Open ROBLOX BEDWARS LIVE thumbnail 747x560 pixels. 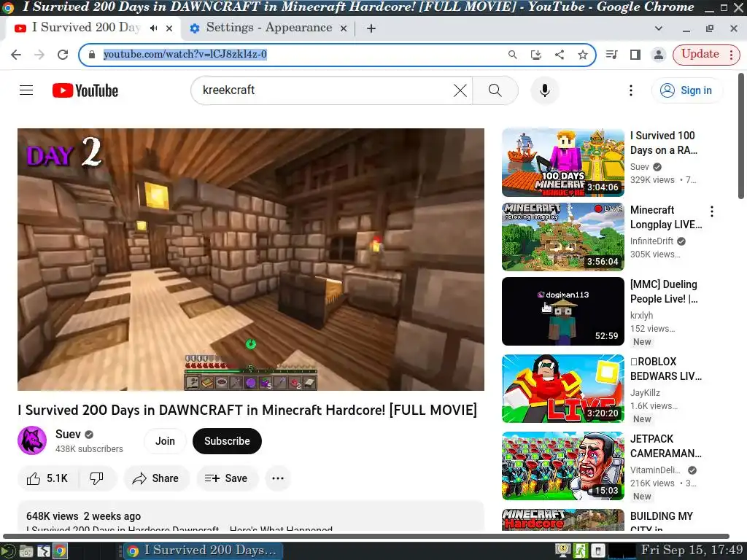point(563,389)
